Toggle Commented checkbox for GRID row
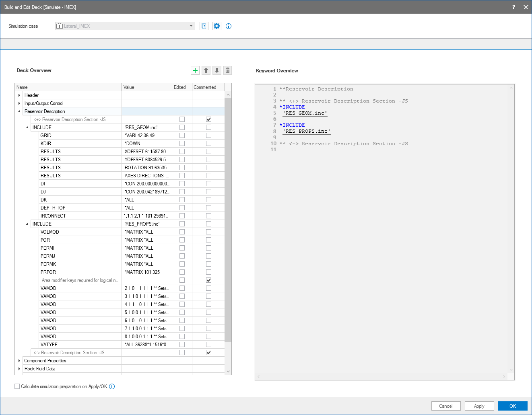Image resolution: width=532 pixels, height=415 pixels. [208, 136]
